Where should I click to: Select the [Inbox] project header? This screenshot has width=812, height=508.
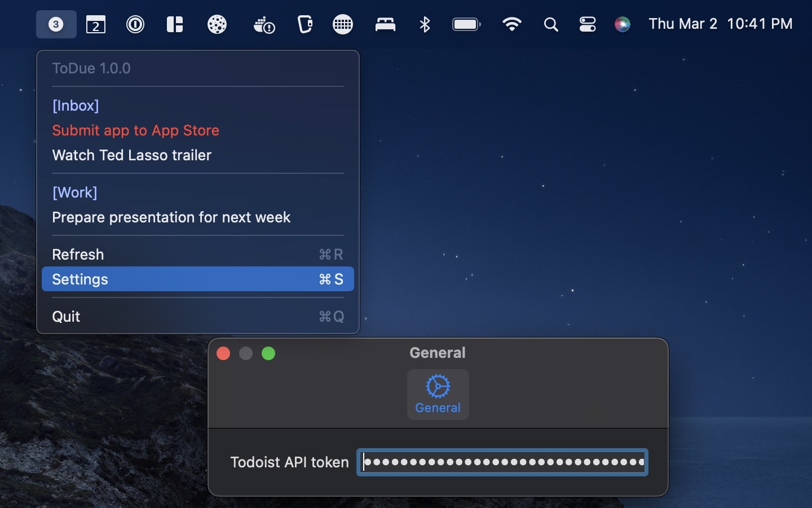pos(76,106)
